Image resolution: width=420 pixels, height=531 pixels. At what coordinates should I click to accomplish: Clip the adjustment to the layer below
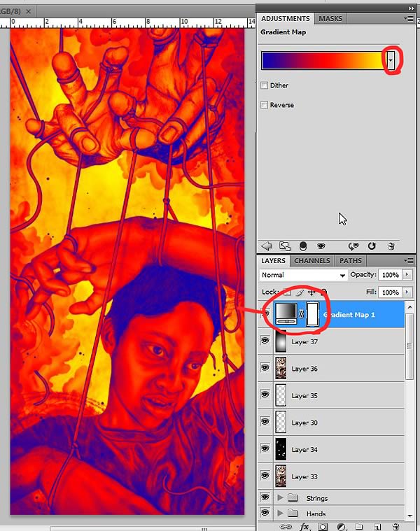pos(303,246)
